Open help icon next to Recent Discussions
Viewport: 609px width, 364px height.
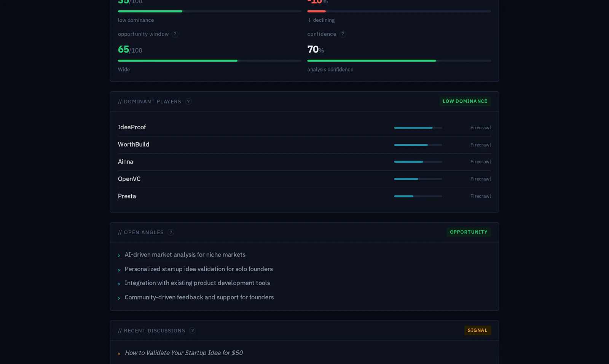tap(193, 331)
